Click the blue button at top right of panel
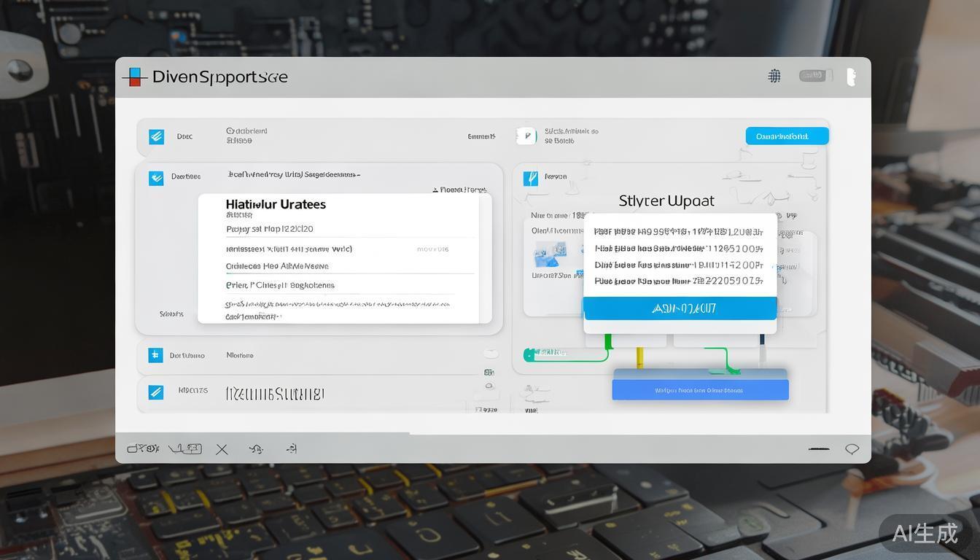This screenshot has height=560, width=980. (787, 136)
